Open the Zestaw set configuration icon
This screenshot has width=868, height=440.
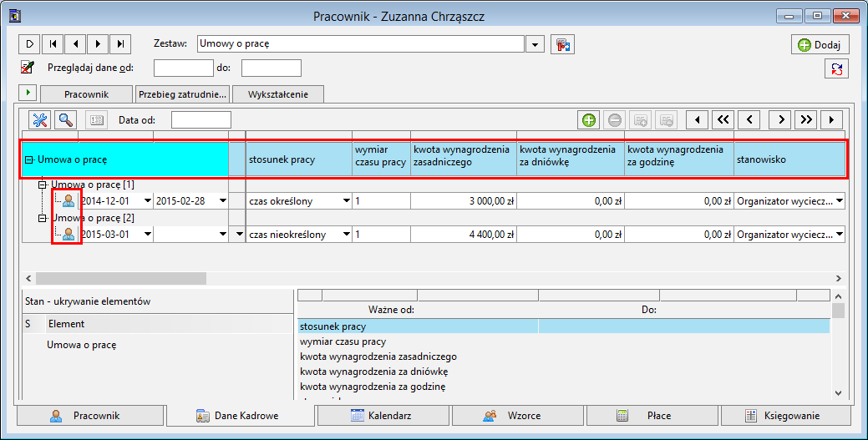click(x=562, y=44)
